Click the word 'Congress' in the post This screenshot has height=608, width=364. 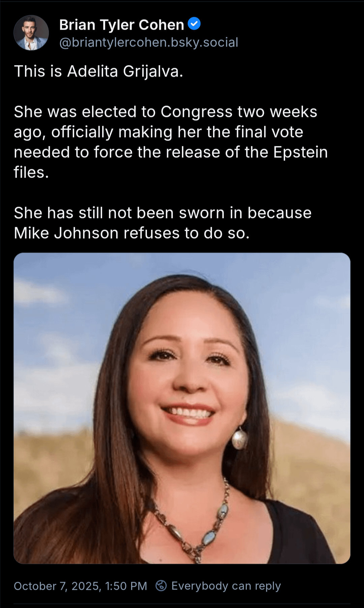tap(196, 113)
